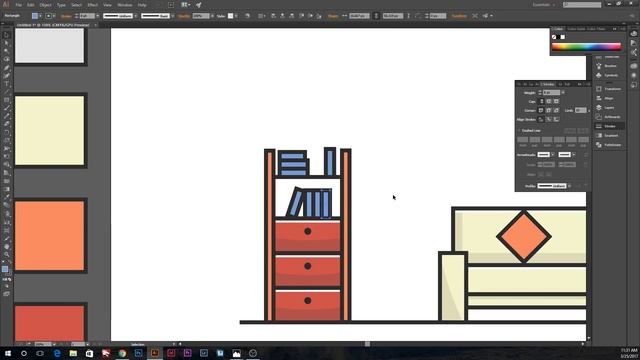
Task: Open the Align panel icon
Action: (x=599, y=98)
